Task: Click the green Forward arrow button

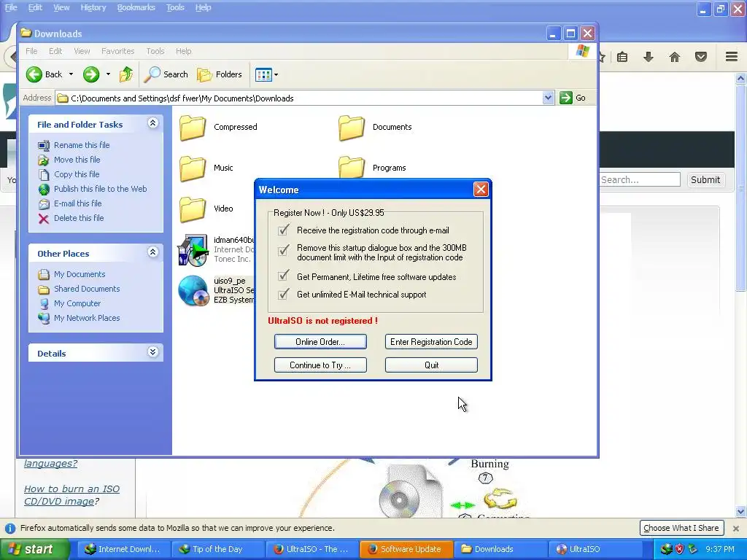Action: coord(91,74)
